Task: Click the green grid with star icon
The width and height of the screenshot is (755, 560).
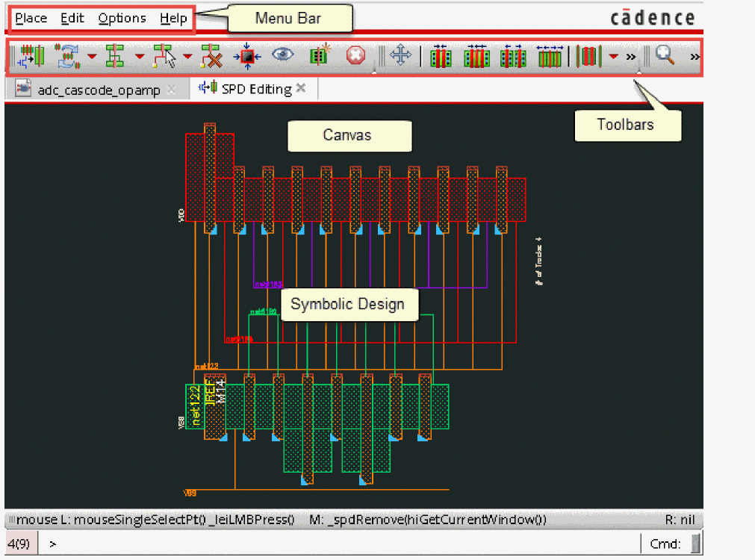Action: (x=320, y=56)
